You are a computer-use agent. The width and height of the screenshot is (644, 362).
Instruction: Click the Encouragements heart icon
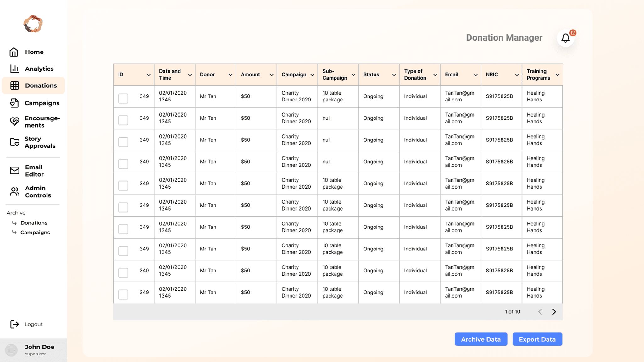[x=14, y=122]
